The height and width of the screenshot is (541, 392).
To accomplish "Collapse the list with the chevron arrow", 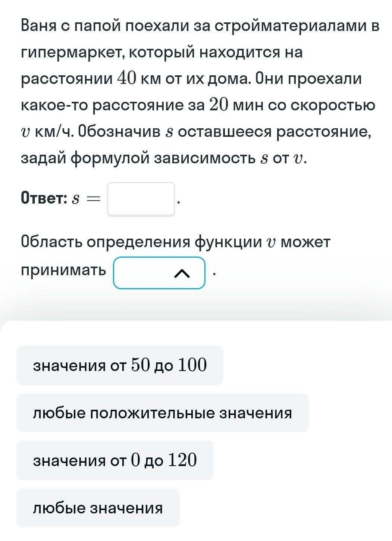I will point(182,274).
